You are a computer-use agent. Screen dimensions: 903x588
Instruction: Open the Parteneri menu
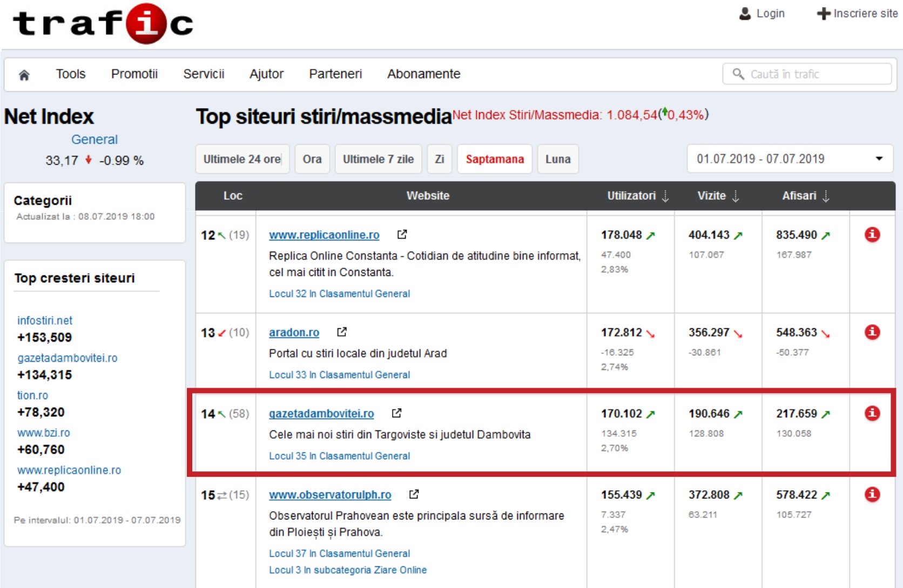click(x=335, y=74)
